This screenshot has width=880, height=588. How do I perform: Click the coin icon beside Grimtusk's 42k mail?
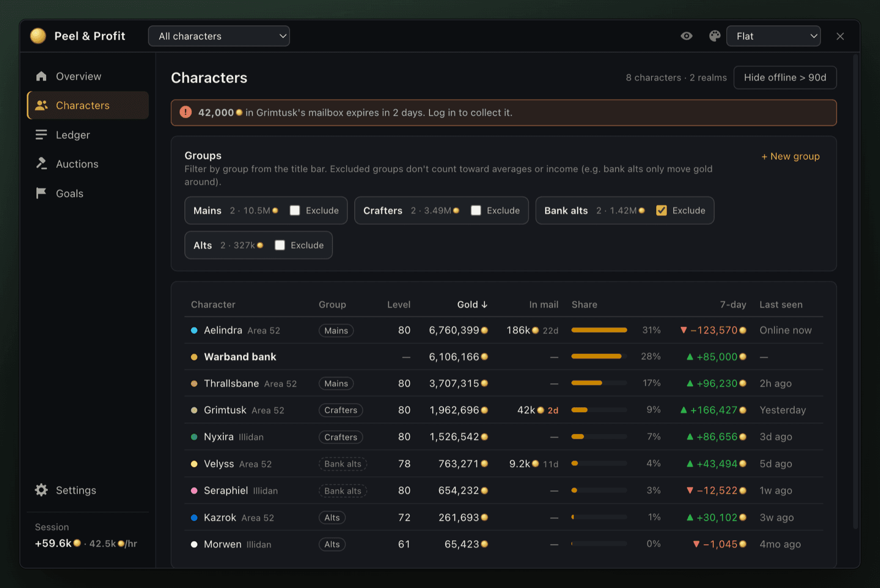click(541, 410)
